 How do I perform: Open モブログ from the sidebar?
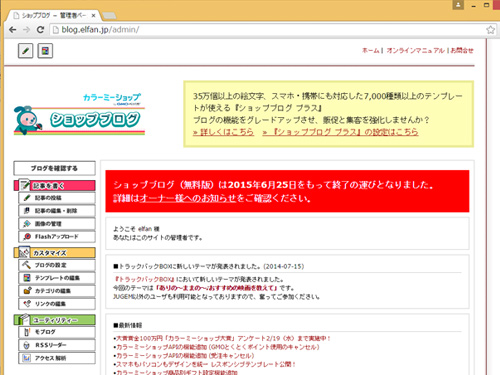click(x=57, y=332)
